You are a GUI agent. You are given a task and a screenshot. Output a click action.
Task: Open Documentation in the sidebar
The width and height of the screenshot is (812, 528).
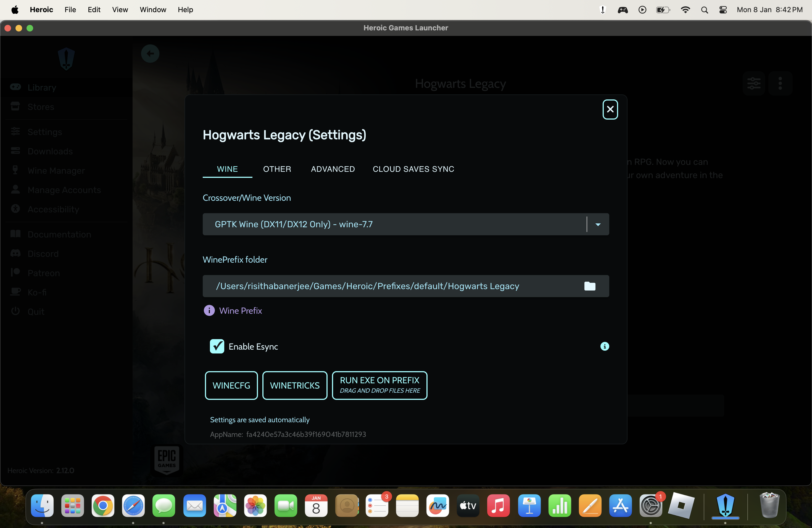(x=67, y=234)
